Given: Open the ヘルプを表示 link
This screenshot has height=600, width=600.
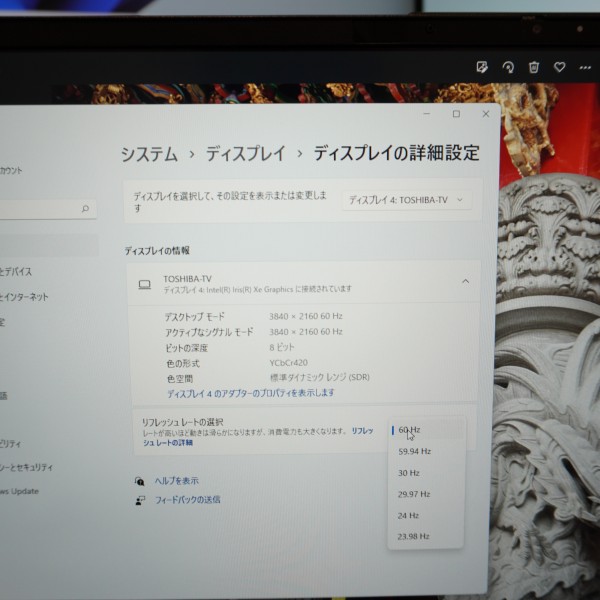Looking at the screenshot, I should coord(177,481).
